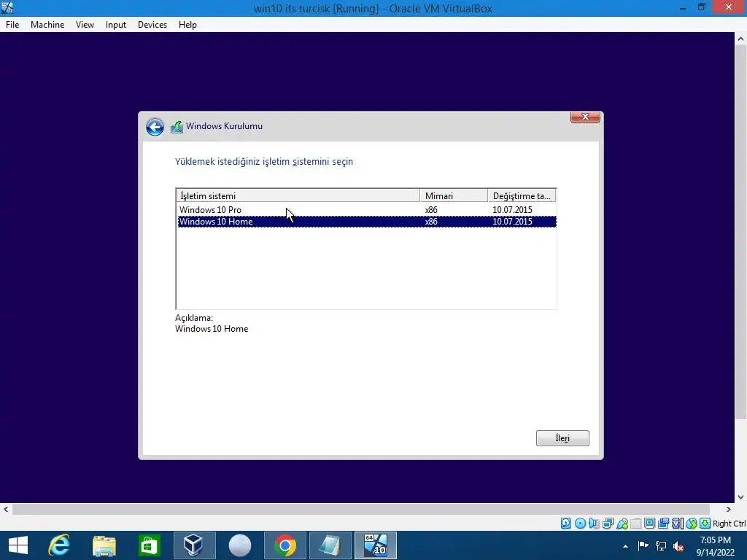The image size is (747, 560).
Task: Open File Explorer from taskbar
Action: click(104, 545)
